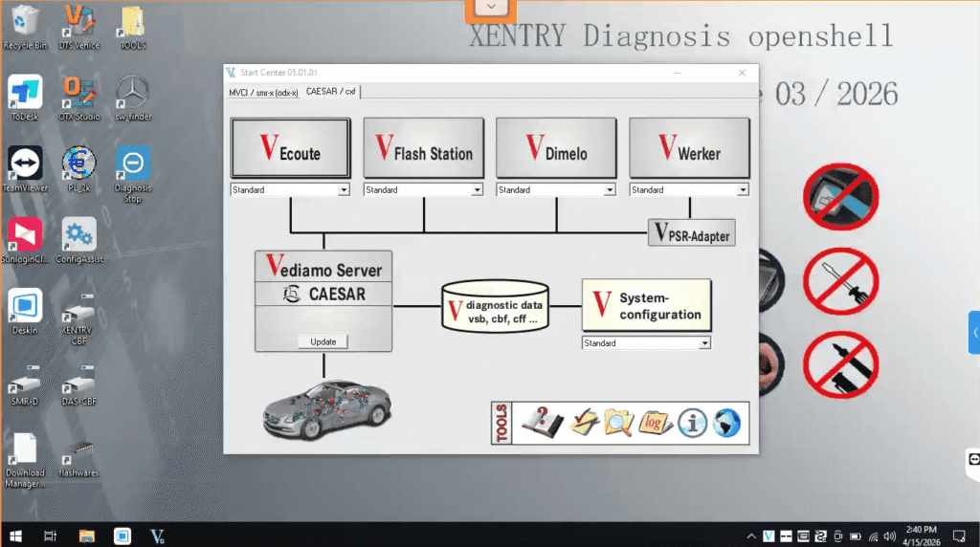This screenshot has width=980, height=547.
Task: Open the Diagnosis Stop desktop shortcut
Action: pyautogui.click(x=132, y=165)
